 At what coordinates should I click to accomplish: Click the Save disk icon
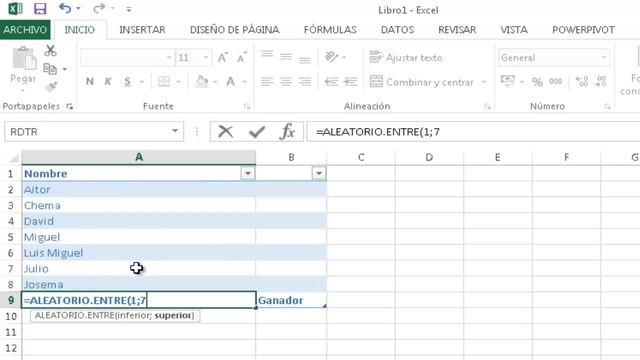(40, 9)
